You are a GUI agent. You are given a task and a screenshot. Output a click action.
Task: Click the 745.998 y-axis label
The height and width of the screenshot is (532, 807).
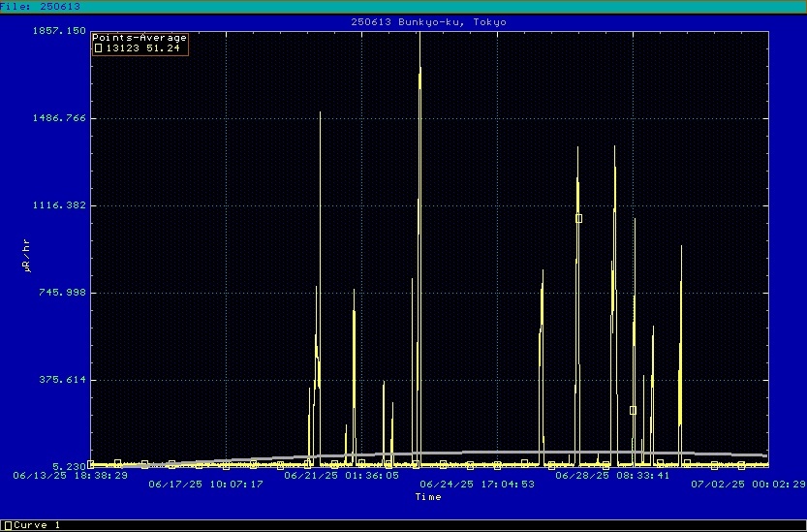click(x=63, y=293)
